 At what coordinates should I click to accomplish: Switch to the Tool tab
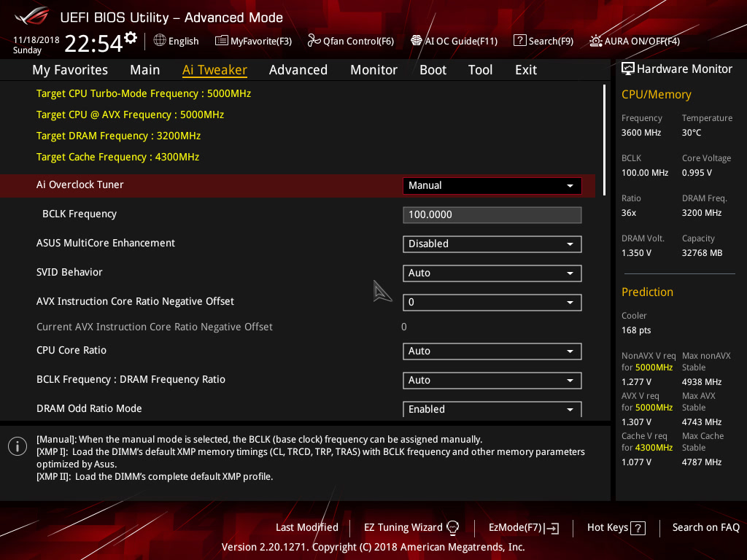click(480, 70)
